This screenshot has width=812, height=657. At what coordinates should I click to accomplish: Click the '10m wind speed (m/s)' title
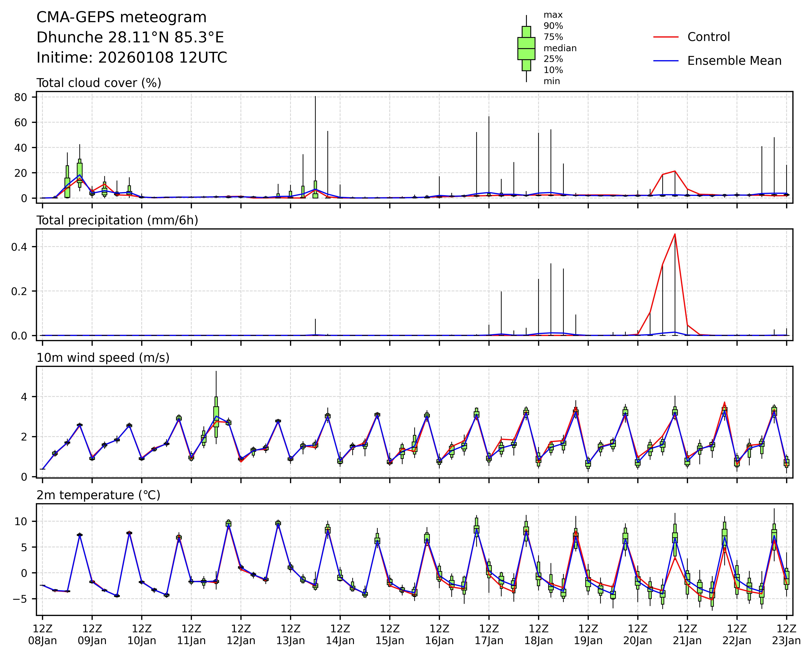[103, 358]
